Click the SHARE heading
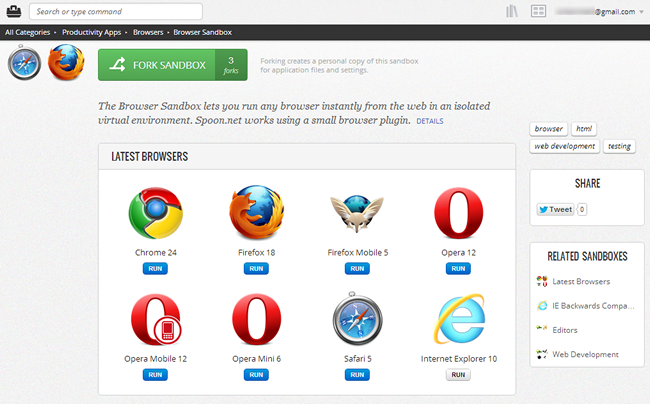650x404 pixels. point(587,184)
